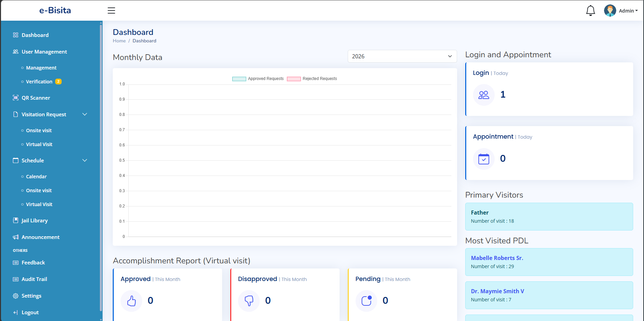Toggle sidebar with the hamburger menu icon
Screen dimensions: 644x321
(111, 11)
